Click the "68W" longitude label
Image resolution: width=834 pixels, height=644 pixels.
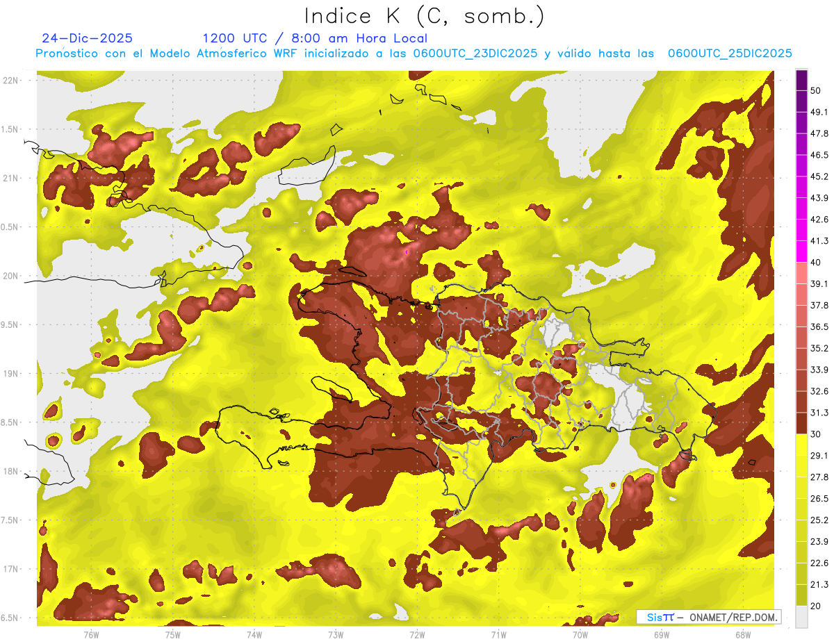click(742, 635)
